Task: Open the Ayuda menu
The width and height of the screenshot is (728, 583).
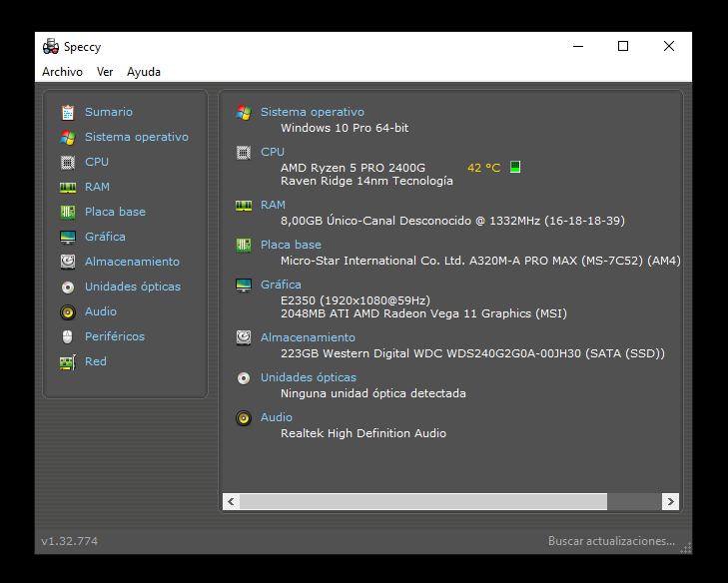Action: tap(144, 72)
